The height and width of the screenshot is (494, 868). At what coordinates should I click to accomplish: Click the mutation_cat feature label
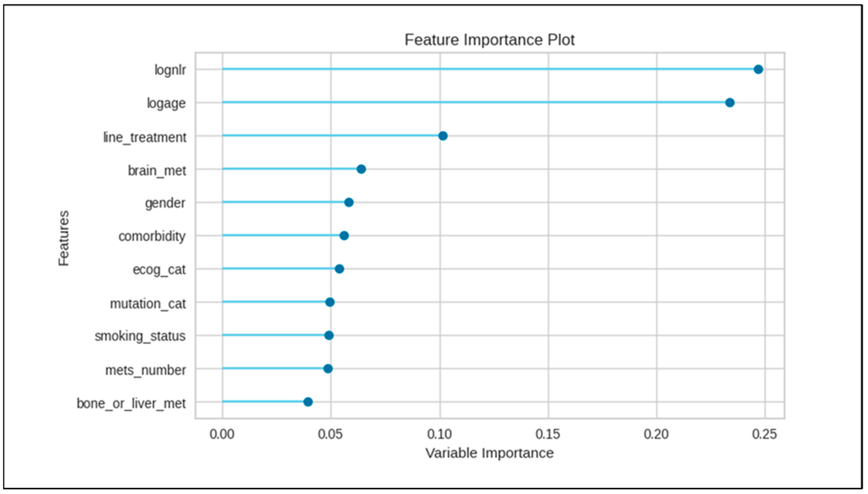tap(148, 304)
